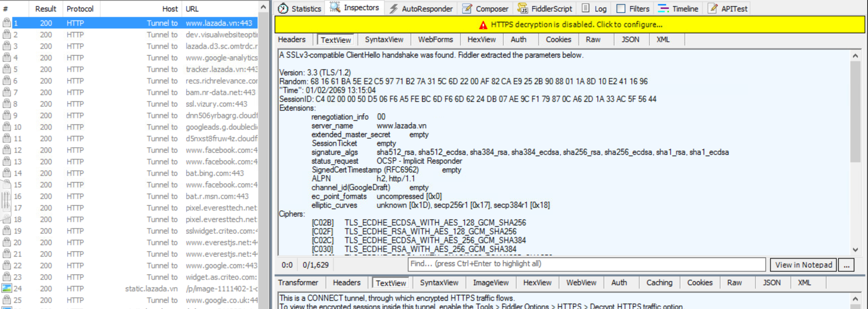Click the Find text search field

pyautogui.click(x=586, y=264)
